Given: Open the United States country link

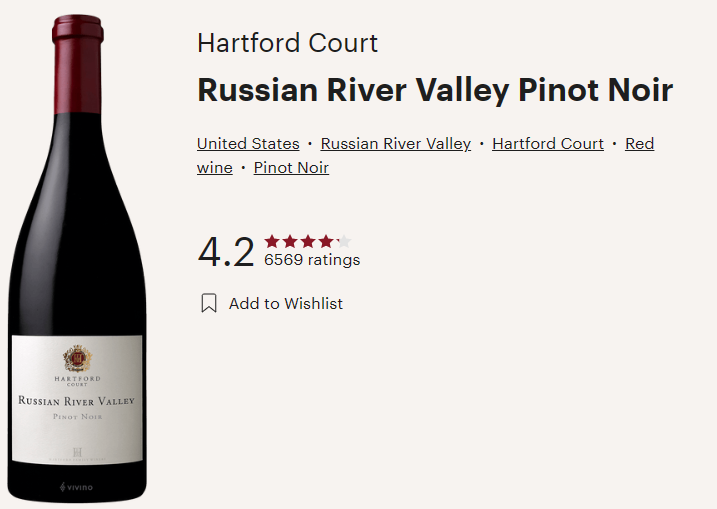Looking at the screenshot, I should pyautogui.click(x=248, y=144).
